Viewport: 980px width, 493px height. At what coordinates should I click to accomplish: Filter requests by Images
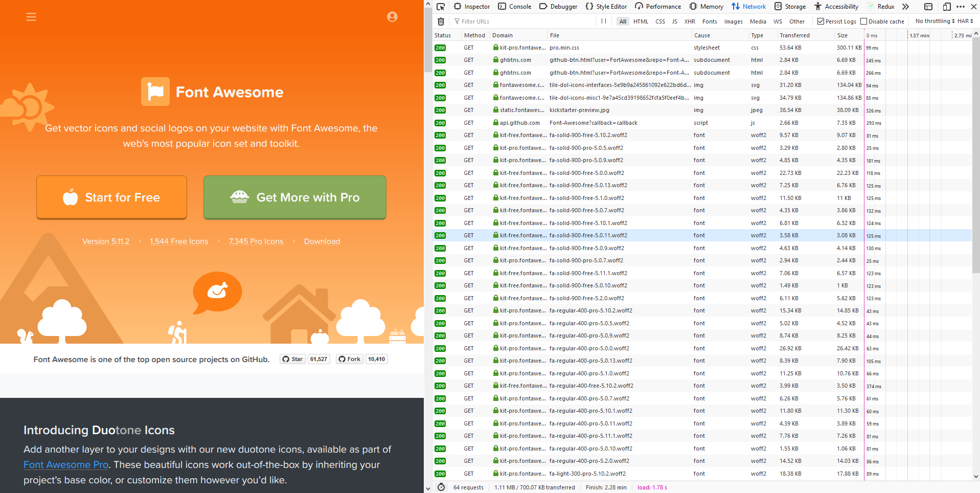coord(733,21)
